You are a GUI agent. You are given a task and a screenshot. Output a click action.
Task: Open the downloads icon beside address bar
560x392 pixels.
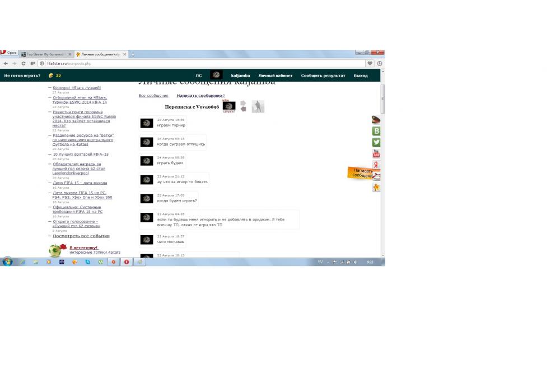[x=380, y=63]
